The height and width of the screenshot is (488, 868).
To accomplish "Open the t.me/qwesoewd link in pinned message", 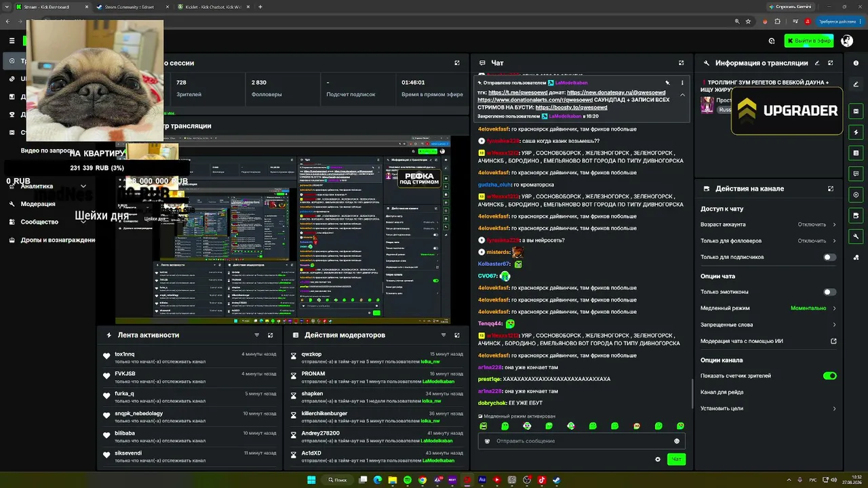I will pos(518,92).
